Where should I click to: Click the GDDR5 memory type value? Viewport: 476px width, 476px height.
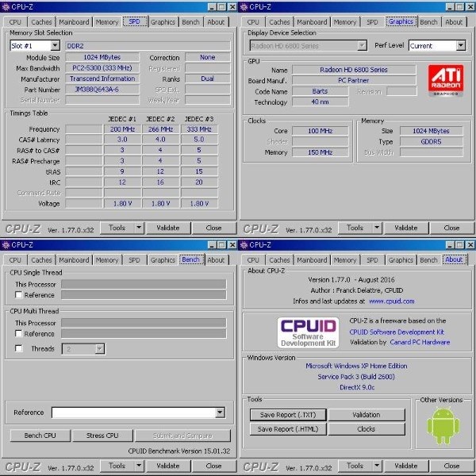tap(431, 141)
